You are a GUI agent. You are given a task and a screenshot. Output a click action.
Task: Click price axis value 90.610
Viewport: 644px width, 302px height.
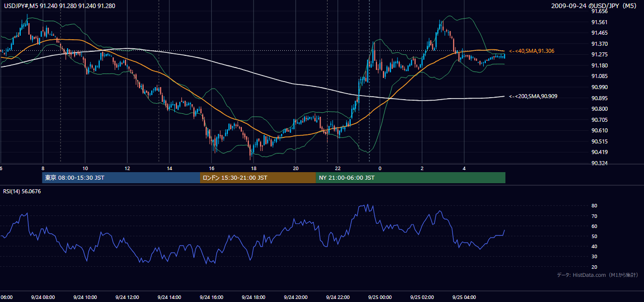pos(599,130)
